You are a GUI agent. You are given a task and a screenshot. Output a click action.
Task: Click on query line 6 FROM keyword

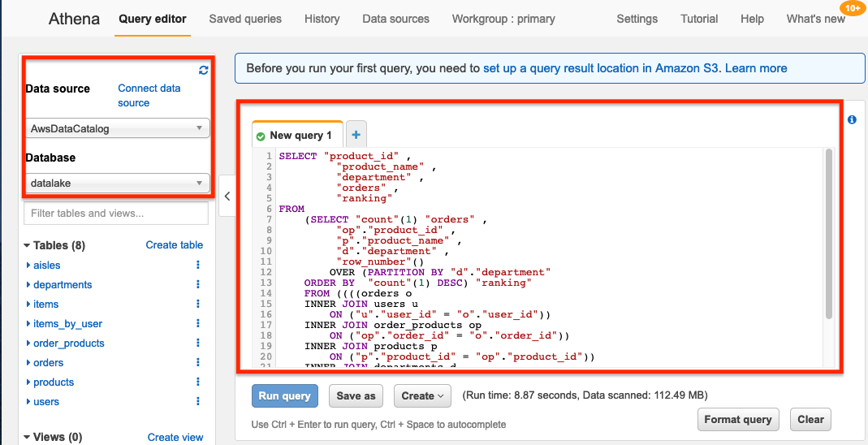tap(291, 210)
